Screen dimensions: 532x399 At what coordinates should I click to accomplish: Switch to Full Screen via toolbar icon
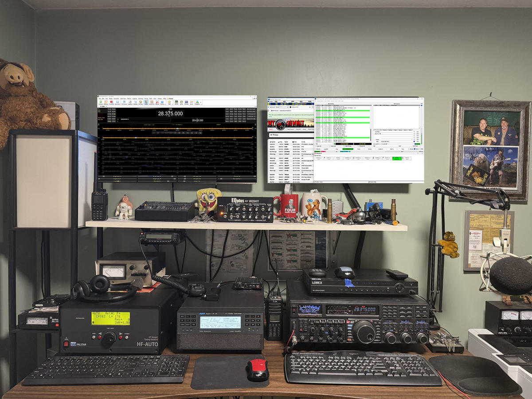coord(124,102)
